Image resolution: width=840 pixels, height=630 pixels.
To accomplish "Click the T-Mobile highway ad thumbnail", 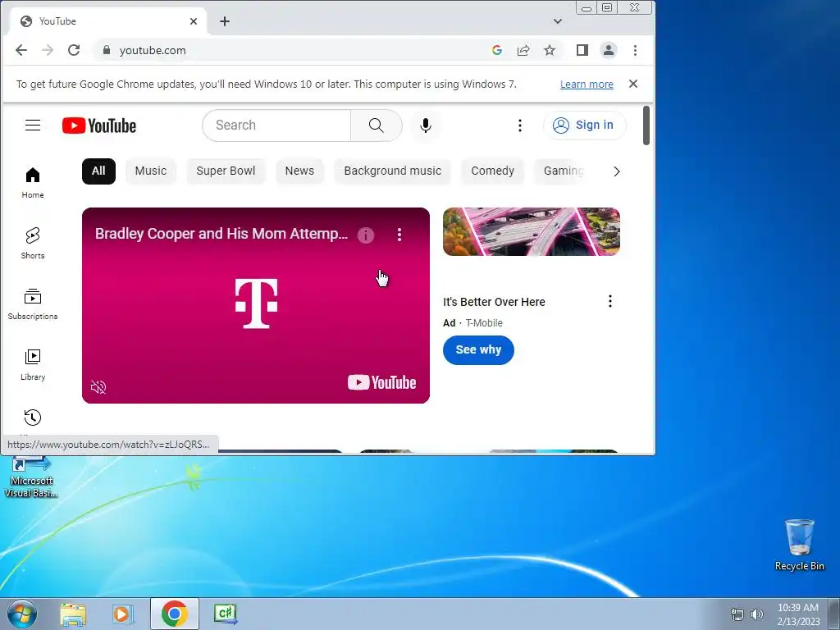I will (x=532, y=231).
